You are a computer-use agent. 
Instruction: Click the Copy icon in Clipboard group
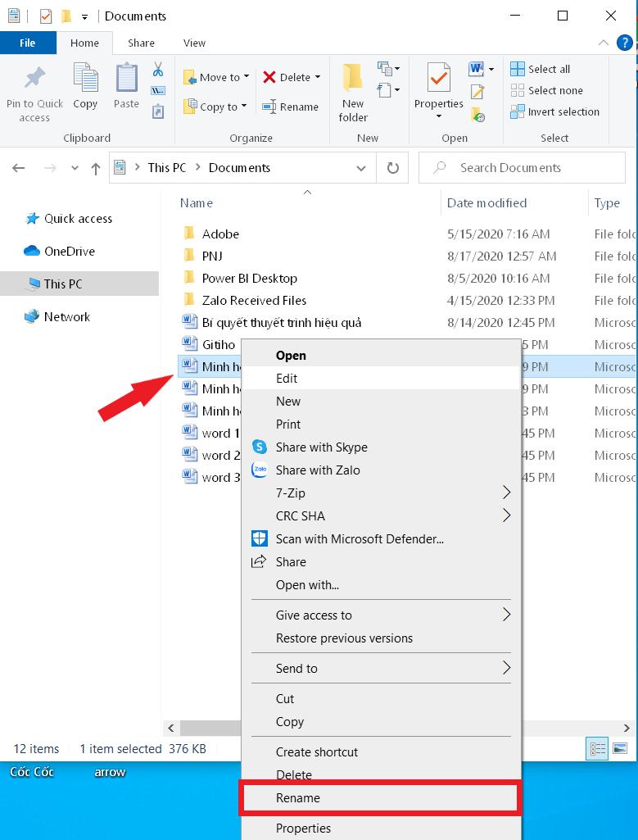(x=86, y=78)
